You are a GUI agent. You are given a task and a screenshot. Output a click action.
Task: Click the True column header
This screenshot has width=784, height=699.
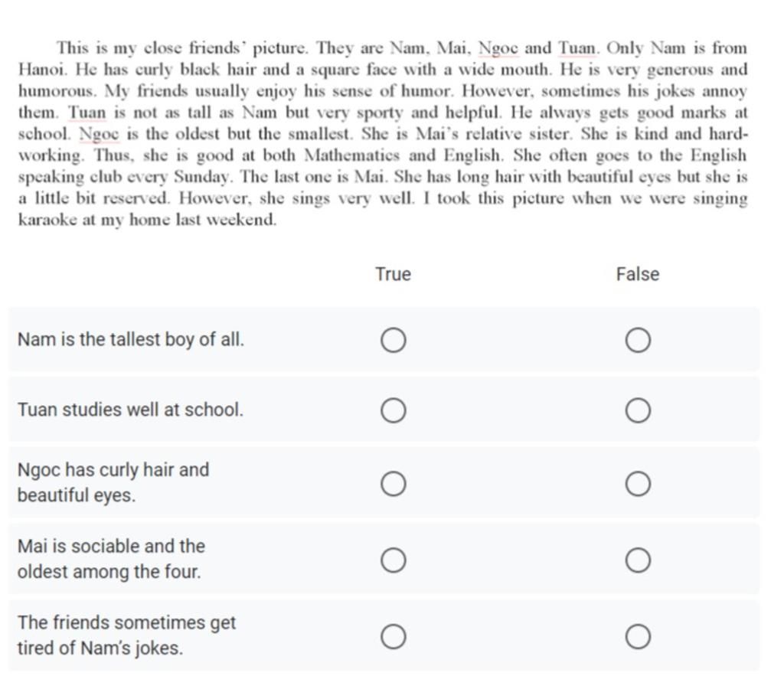(393, 274)
